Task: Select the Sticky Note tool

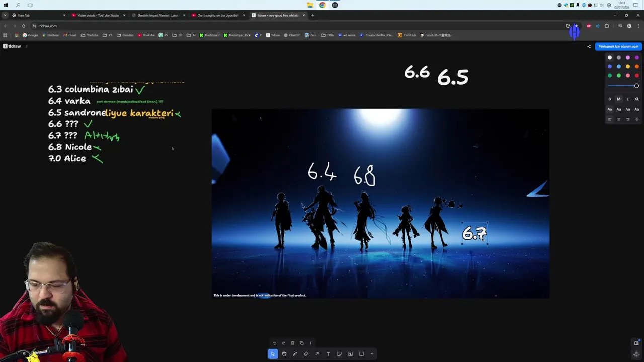Action: coord(339,354)
